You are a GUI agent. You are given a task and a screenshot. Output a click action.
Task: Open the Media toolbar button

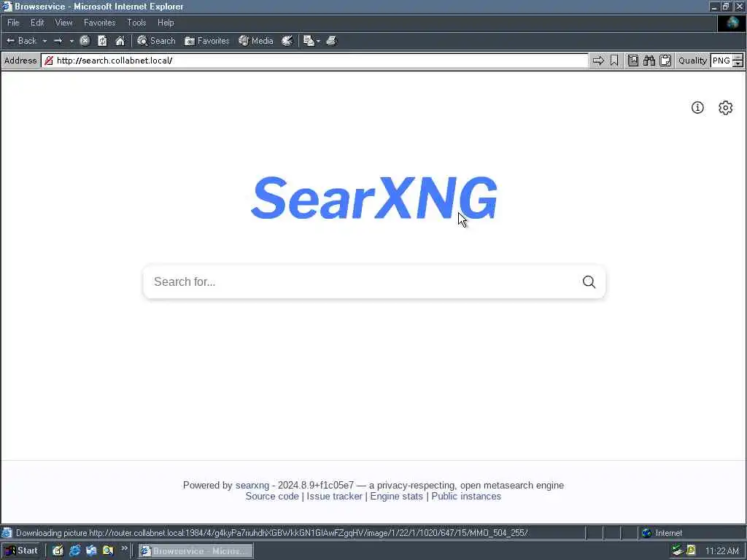256,41
